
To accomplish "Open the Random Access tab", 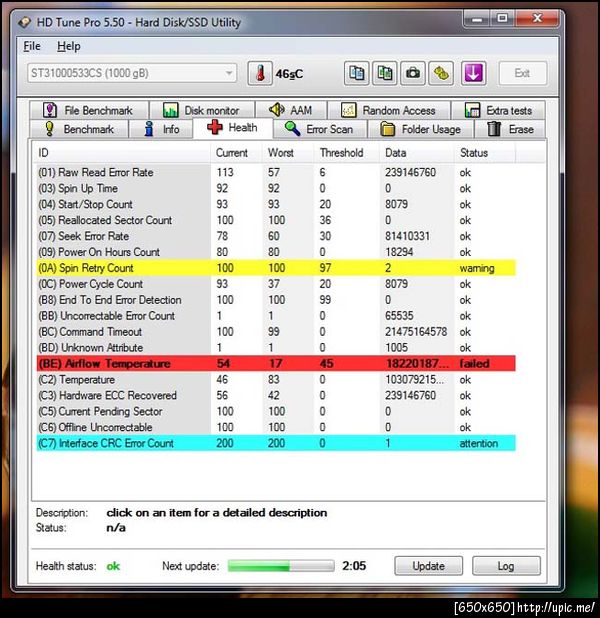I will pos(389,110).
